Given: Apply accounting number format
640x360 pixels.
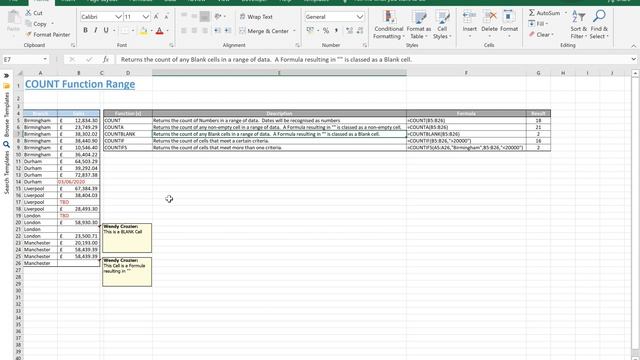Looking at the screenshot, I should (x=310, y=31).
